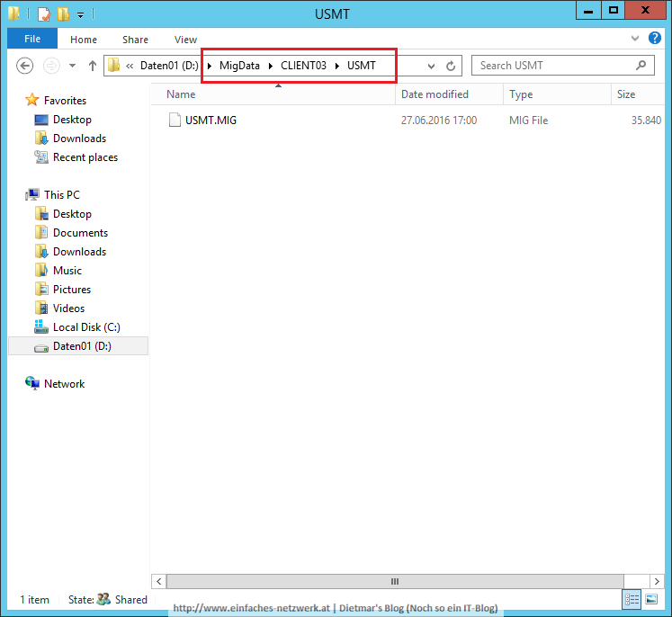
Task: Click the scroll right arrow
Action: tap(657, 581)
